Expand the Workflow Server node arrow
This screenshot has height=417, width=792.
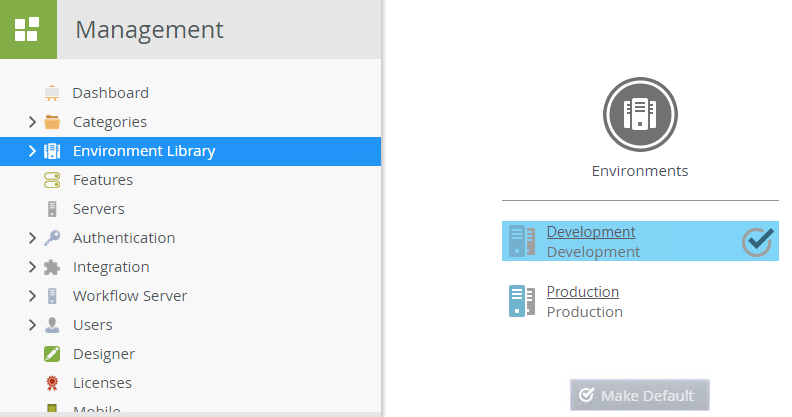click(32, 296)
